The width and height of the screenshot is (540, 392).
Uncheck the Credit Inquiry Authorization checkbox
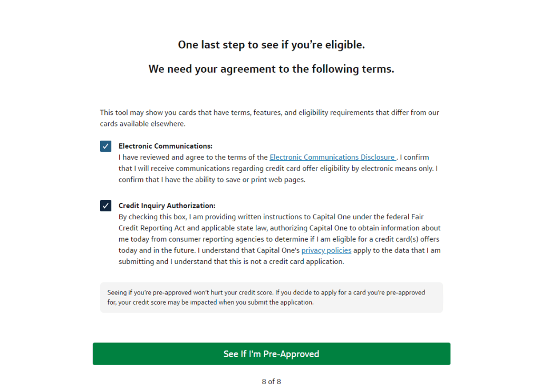[105, 205]
